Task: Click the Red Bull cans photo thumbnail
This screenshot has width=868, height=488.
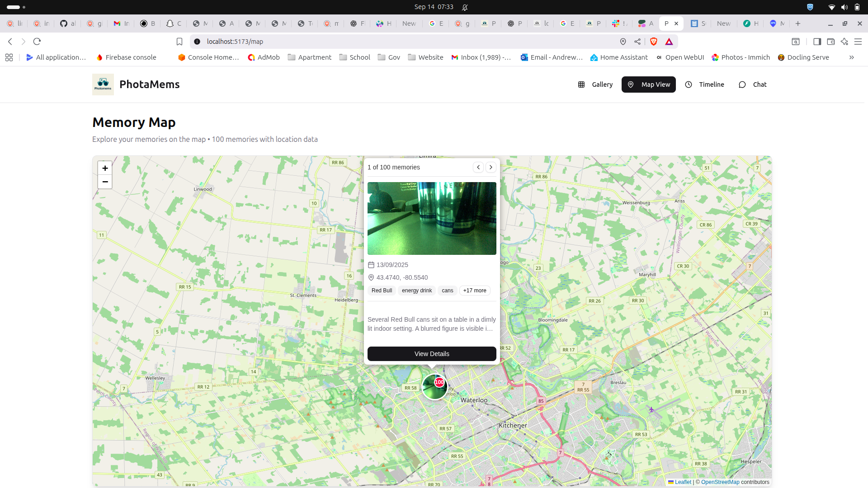Action: click(432, 218)
